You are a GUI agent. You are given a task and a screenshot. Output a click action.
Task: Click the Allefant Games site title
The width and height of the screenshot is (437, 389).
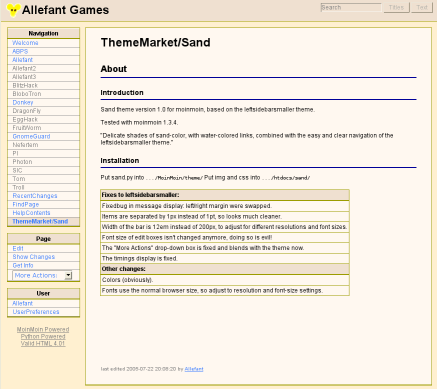click(65, 10)
